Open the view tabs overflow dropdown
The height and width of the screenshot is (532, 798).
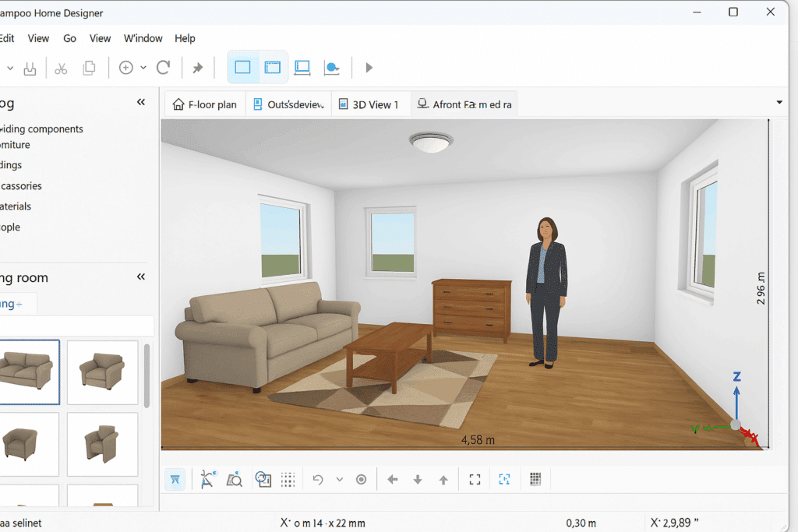779,103
